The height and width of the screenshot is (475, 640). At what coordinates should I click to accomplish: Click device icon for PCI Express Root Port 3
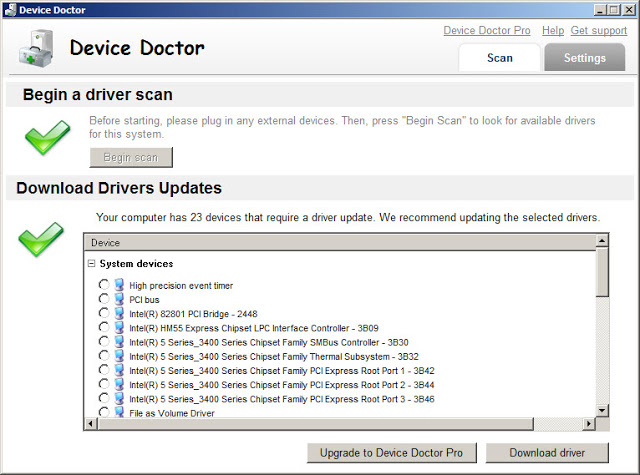(x=119, y=398)
